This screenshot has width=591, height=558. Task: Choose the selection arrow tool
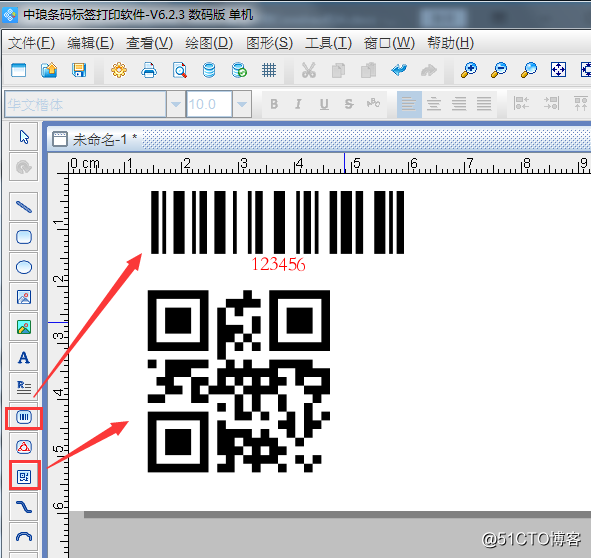tap(24, 137)
